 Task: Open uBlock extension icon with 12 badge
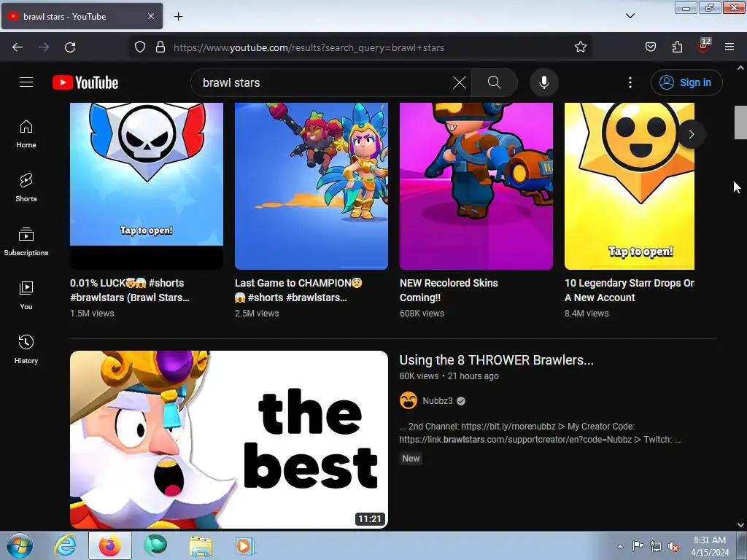(x=704, y=46)
